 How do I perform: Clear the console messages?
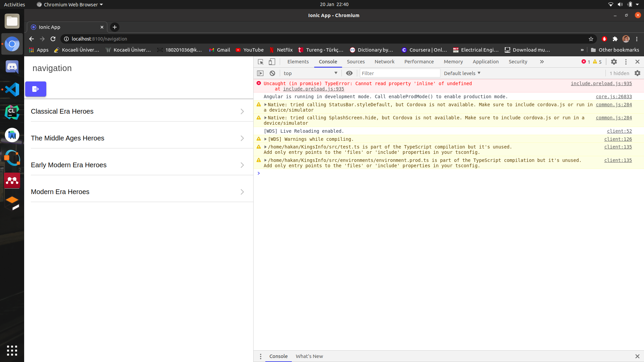[x=272, y=73]
